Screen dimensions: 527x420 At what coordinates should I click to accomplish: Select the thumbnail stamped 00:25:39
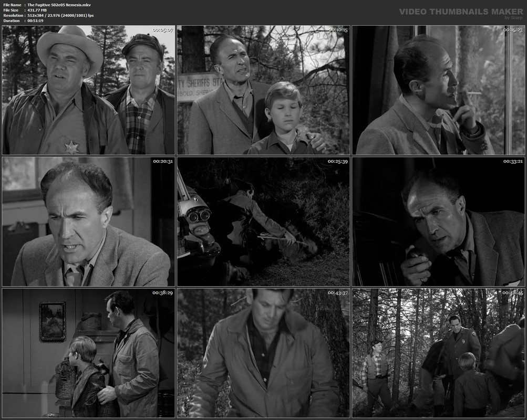click(x=264, y=222)
